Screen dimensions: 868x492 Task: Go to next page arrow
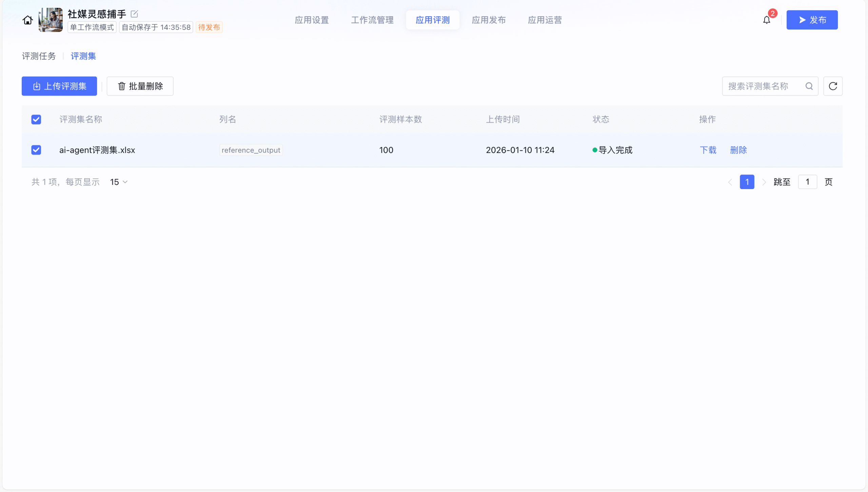pos(764,182)
